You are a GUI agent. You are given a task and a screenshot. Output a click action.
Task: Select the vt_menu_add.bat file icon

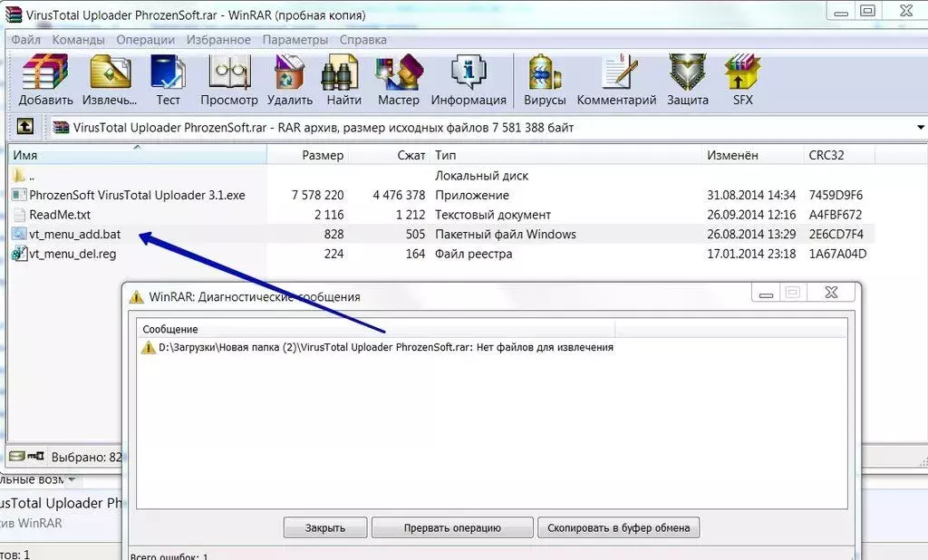(x=19, y=234)
